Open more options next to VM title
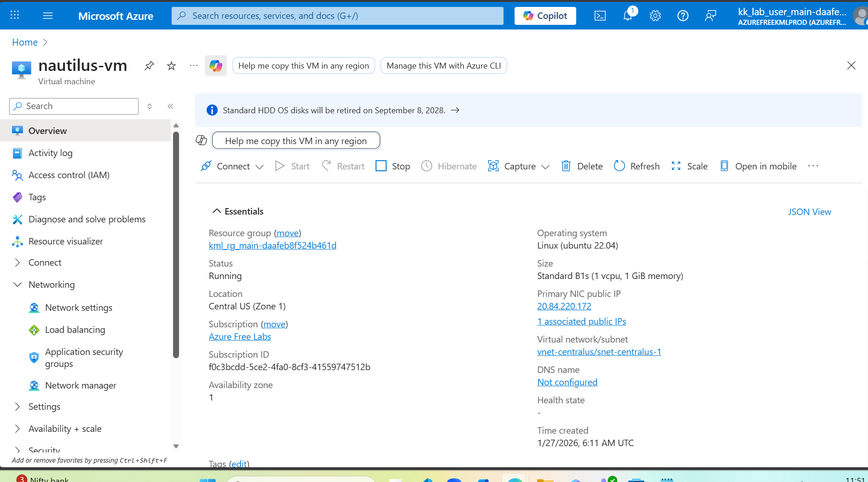 [x=194, y=66]
